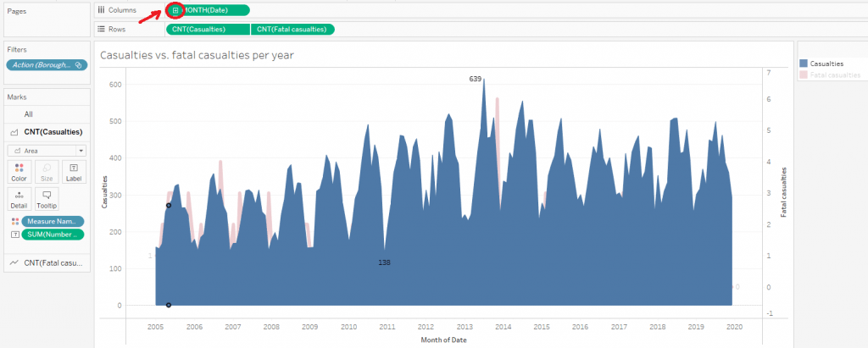Open the Area mark type dropdown
The image size is (868, 348).
point(46,150)
